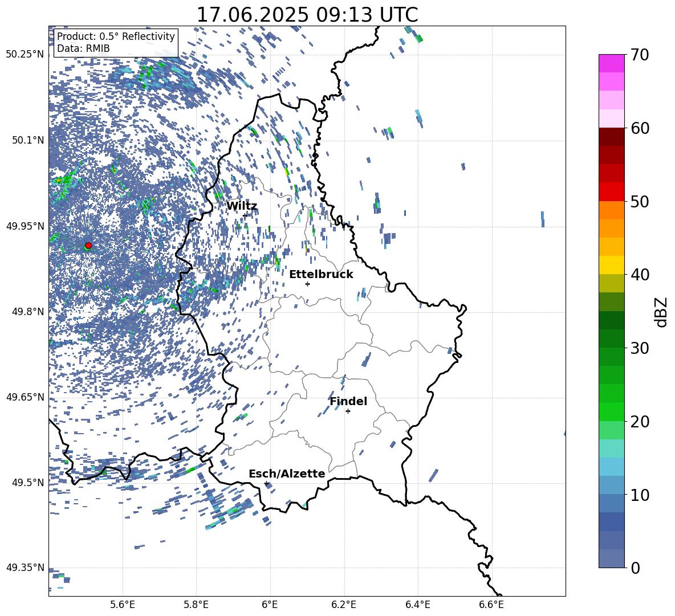Click the Wiltz location cross marker
Viewport: 675px width, 616px height.
[245, 215]
